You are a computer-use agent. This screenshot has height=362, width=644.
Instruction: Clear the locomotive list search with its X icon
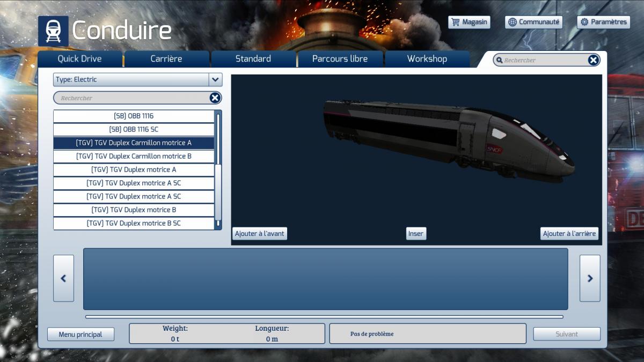coord(215,98)
